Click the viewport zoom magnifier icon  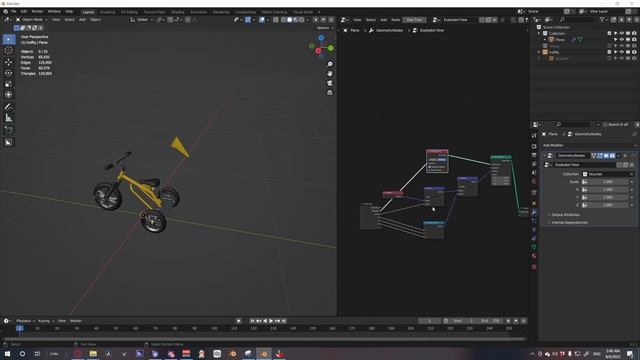(330, 64)
